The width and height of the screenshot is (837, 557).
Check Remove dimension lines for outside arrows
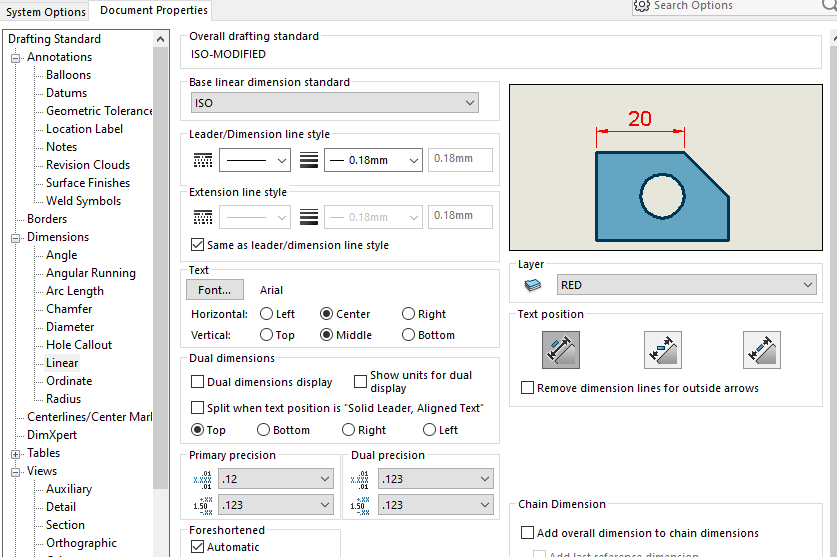[527, 388]
